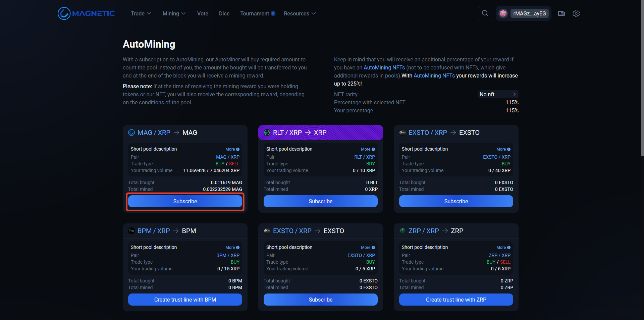Click the MAG token icon in first pool
The width and height of the screenshot is (644, 320).
(x=131, y=132)
